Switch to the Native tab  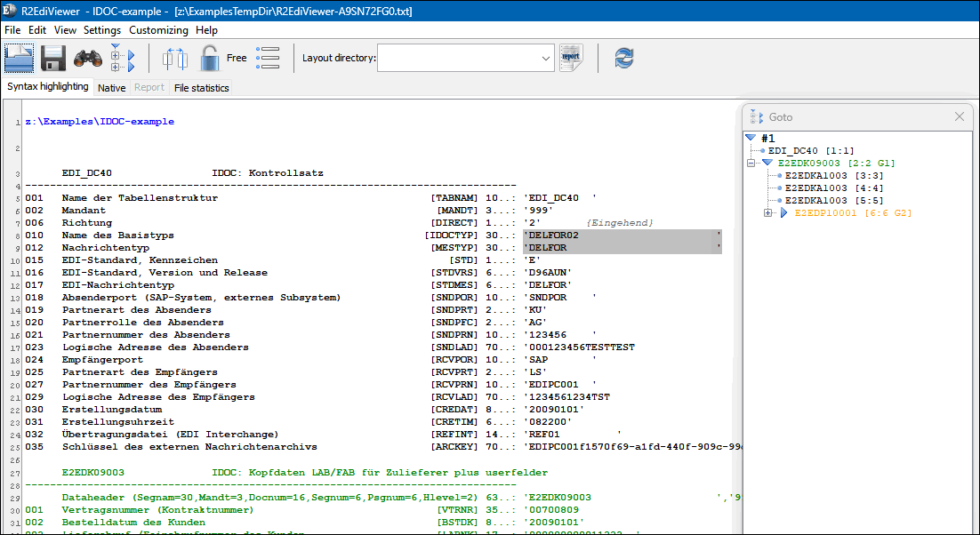(111, 88)
